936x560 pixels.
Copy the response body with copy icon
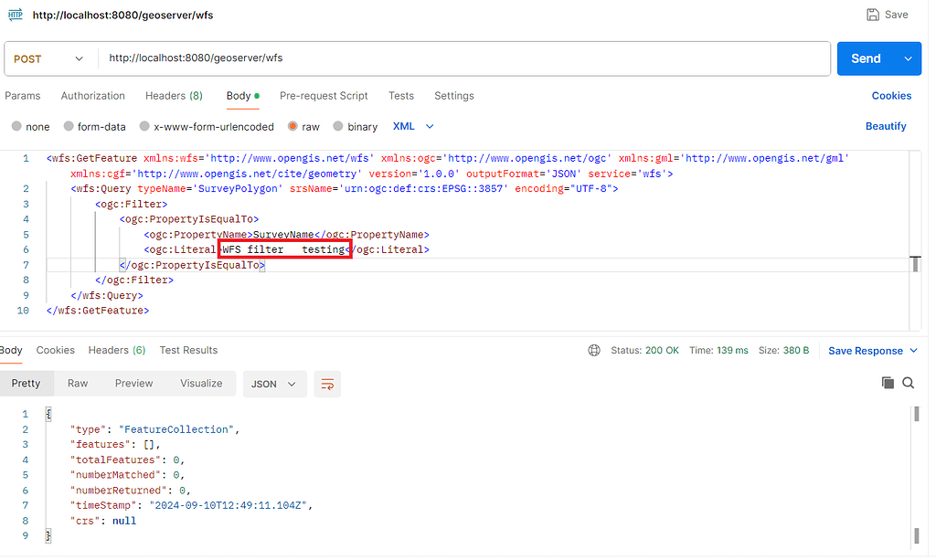(x=888, y=384)
